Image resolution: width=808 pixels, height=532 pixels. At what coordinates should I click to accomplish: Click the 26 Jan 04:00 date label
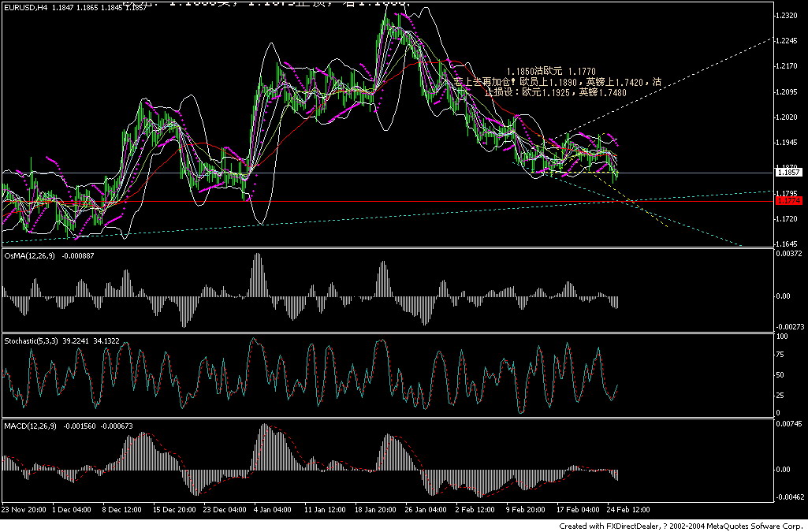point(426,509)
